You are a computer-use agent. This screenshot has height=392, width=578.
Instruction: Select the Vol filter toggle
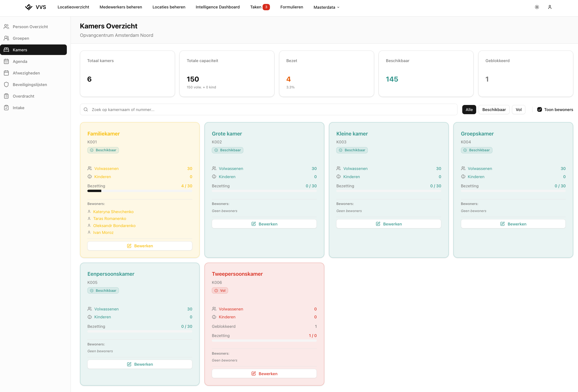pos(518,109)
